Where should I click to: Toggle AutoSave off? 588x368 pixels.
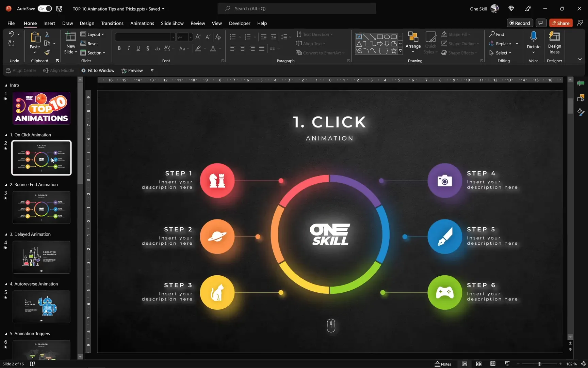(x=45, y=9)
